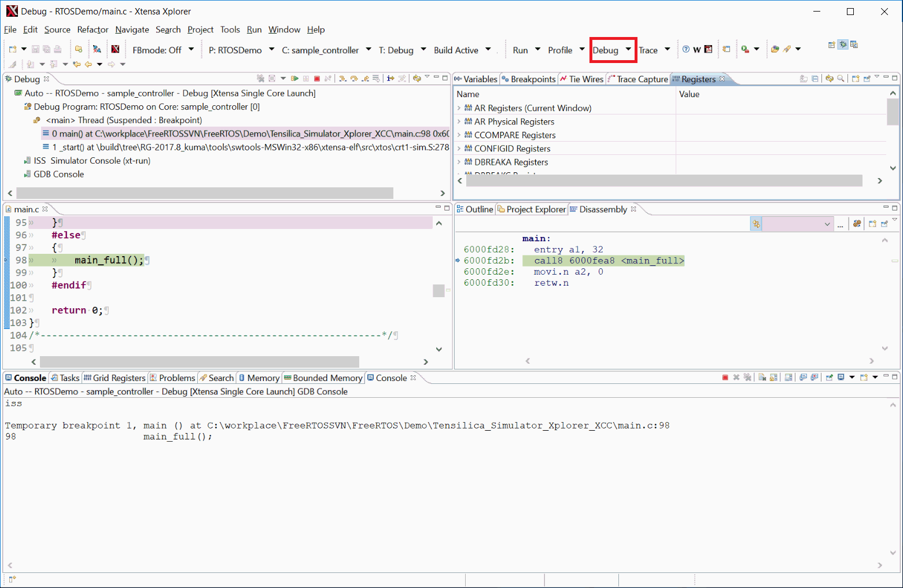Viewport: 903px width, 588px height.
Task: Expand AR Registers (Current Window) group
Action: (x=459, y=108)
